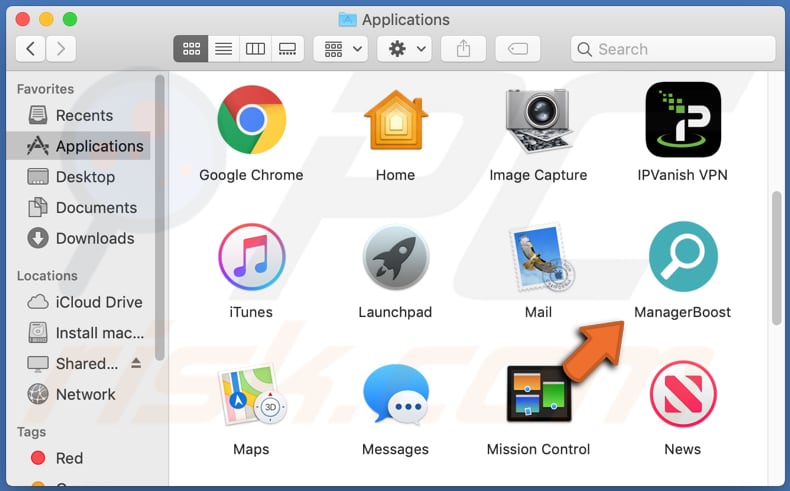Click the Applications folder title icon
This screenshot has height=491, width=790.
tap(348, 20)
